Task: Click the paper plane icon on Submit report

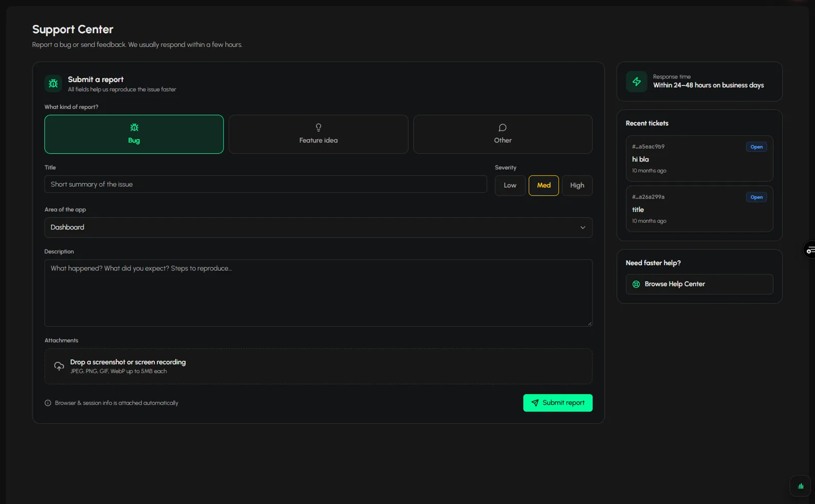Action: coord(535,403)
